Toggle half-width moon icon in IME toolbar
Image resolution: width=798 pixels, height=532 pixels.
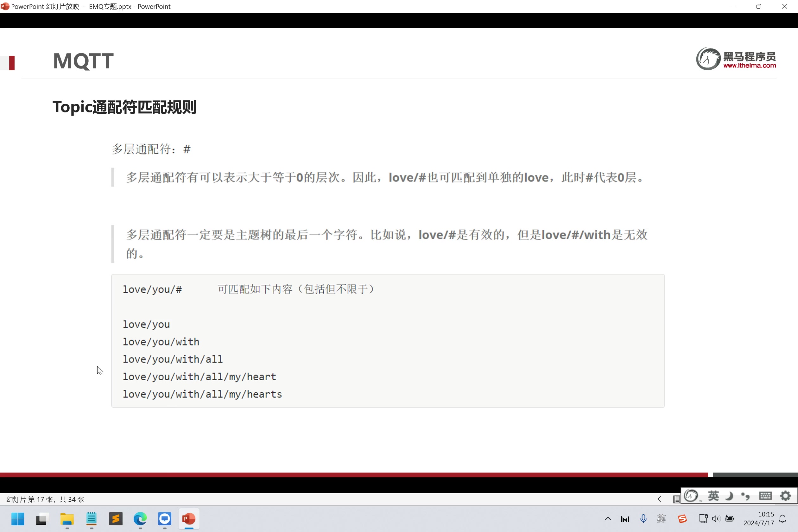click(729, 496)
